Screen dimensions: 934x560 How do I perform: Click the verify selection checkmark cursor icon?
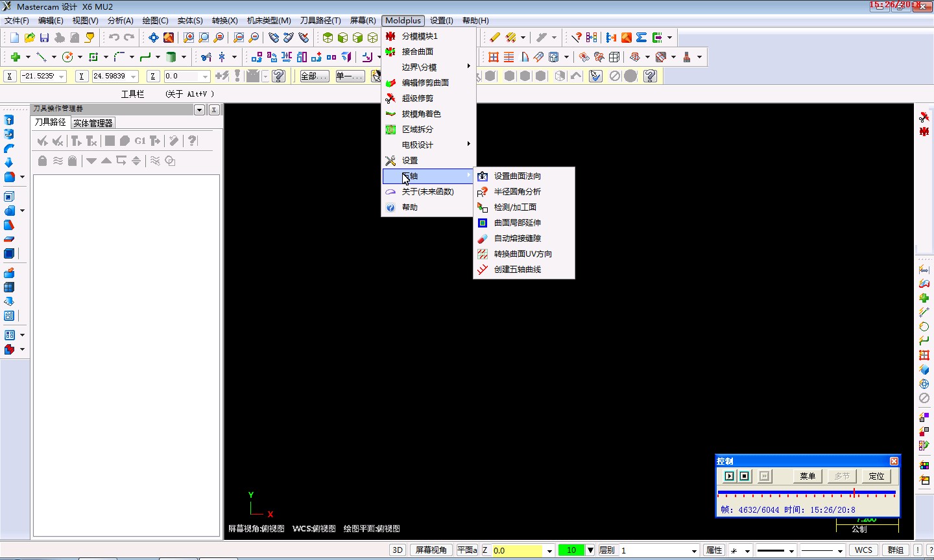[595, 76]
